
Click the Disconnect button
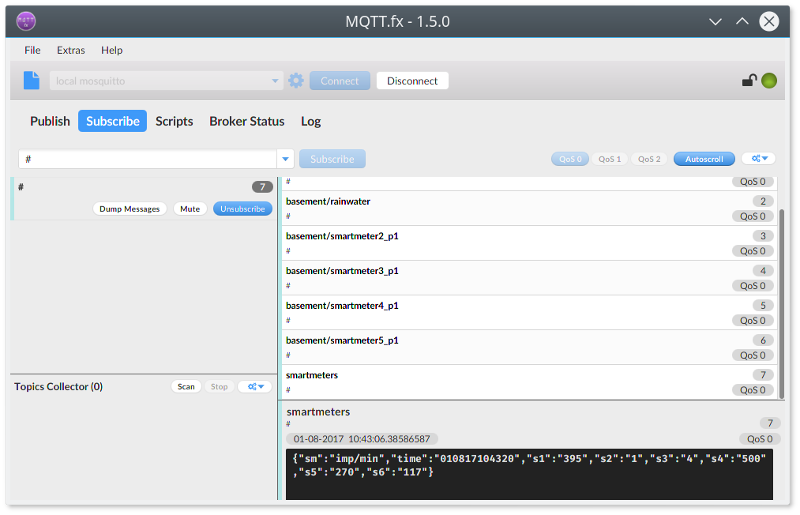tap(412, 81)
